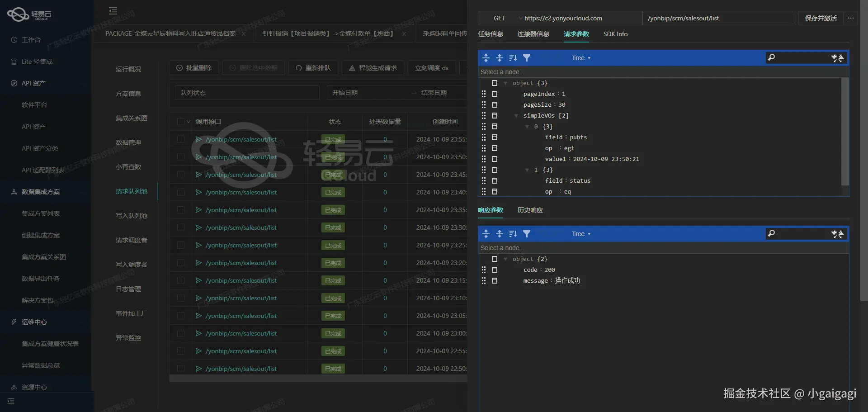Run the request created at 2024-10-09 23:30
Image resolution: width=868 pixels, height=412 pixels.
coord(198,227)
